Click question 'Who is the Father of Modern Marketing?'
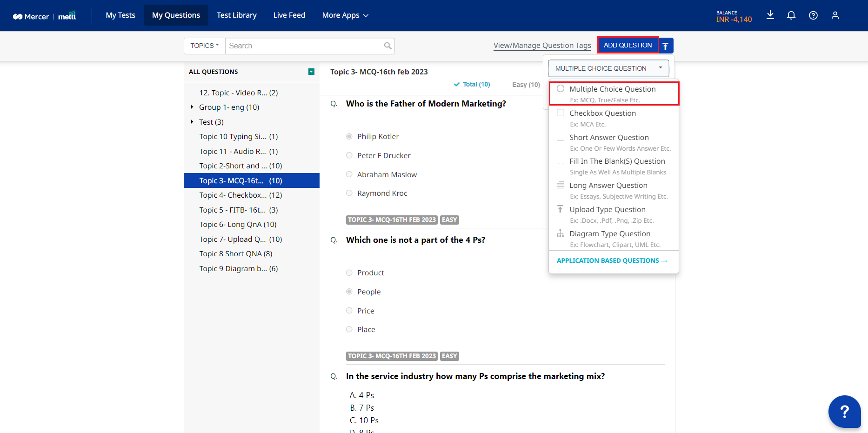 [x=426, y=104]
